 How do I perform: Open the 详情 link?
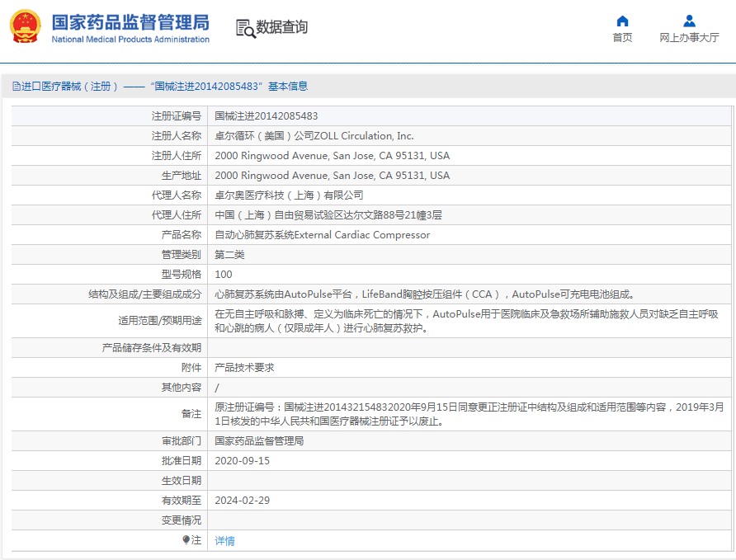point(224,541)
